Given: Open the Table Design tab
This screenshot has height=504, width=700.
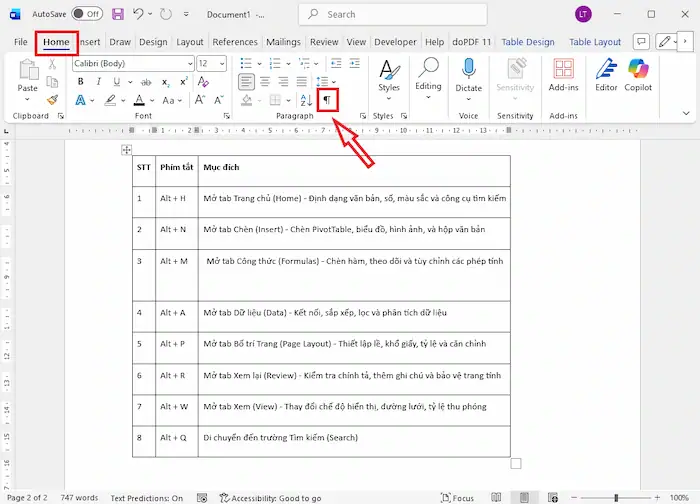Looking at the screenshot, I should point(527,42).
